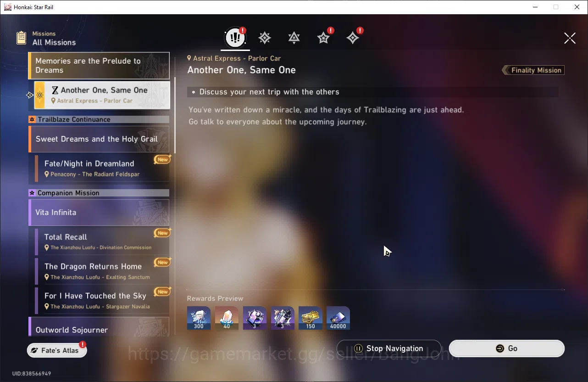Click the Go button

click(x=506, y=348)
